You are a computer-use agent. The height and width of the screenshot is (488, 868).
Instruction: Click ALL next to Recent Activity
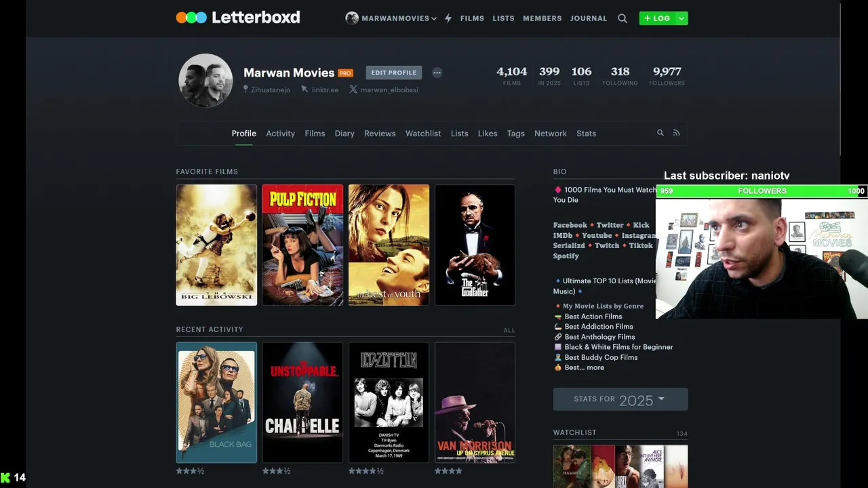click(509, 330)
